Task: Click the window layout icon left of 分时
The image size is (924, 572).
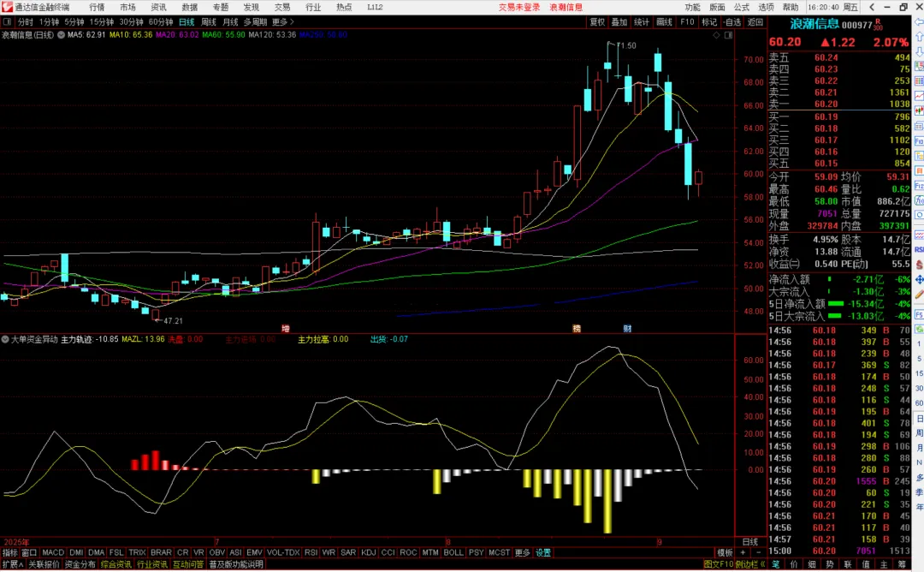Action: pos(7,21)
